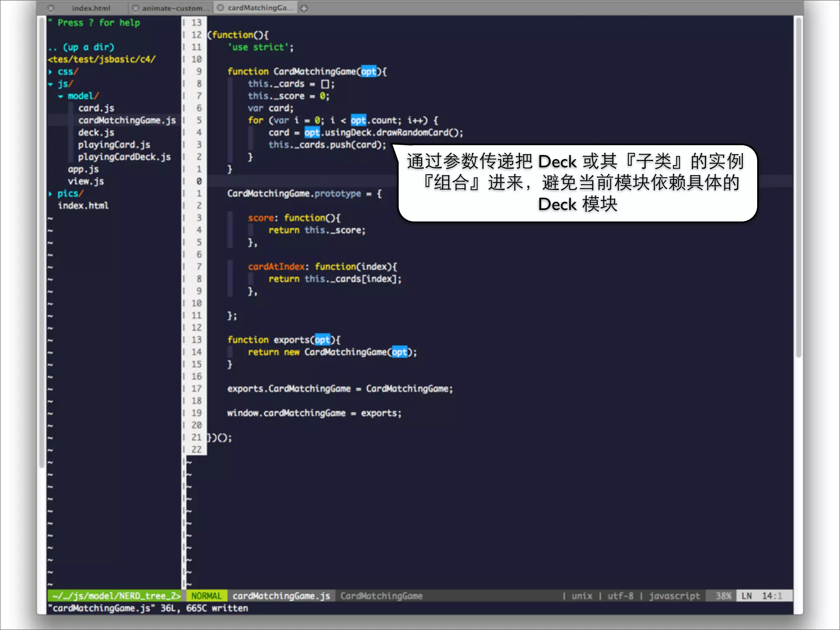Click the '})();' closing line

point(219,438)
